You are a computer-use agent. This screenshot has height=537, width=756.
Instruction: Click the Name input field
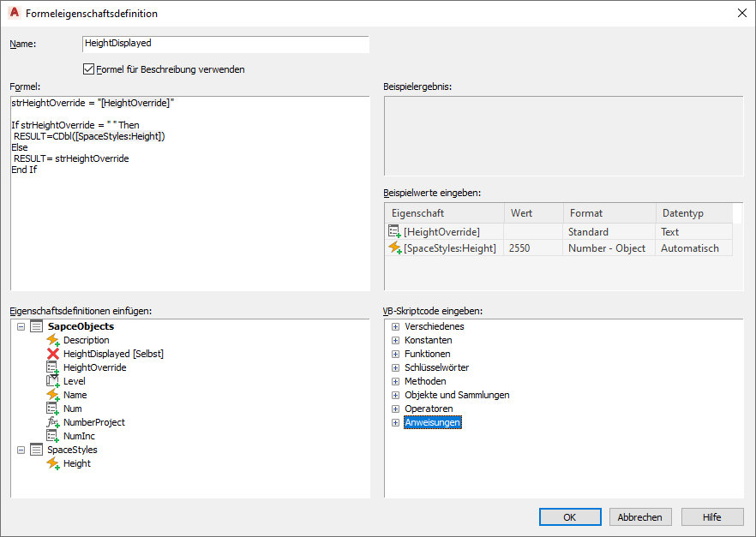(225, 43)
